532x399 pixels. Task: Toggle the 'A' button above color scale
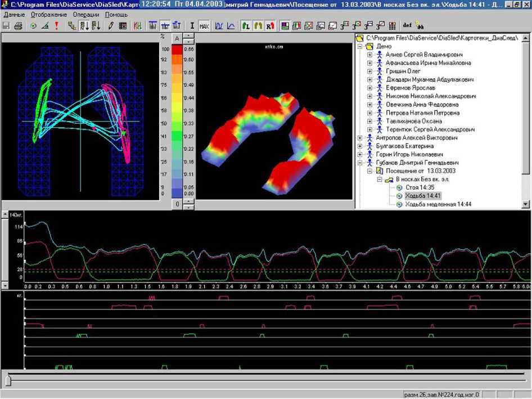[x=177, y=38]
